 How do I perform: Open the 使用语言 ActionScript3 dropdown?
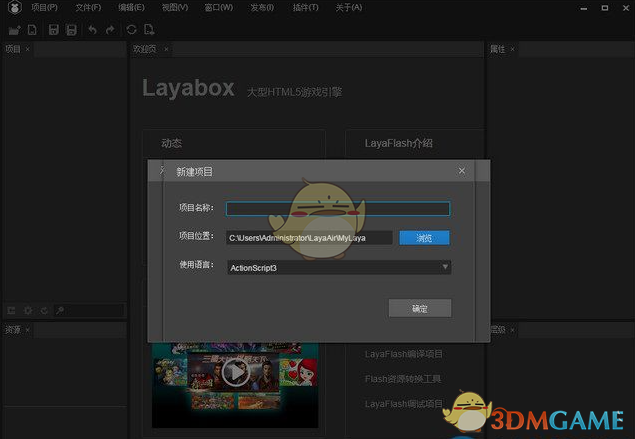coord(338,267)
